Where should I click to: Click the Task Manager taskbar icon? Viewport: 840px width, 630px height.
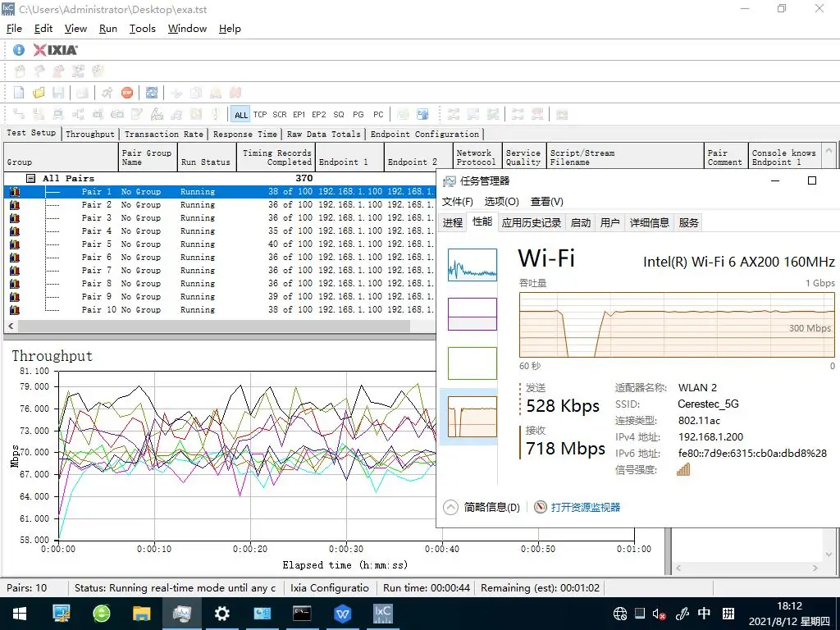[x=181, y=614]
